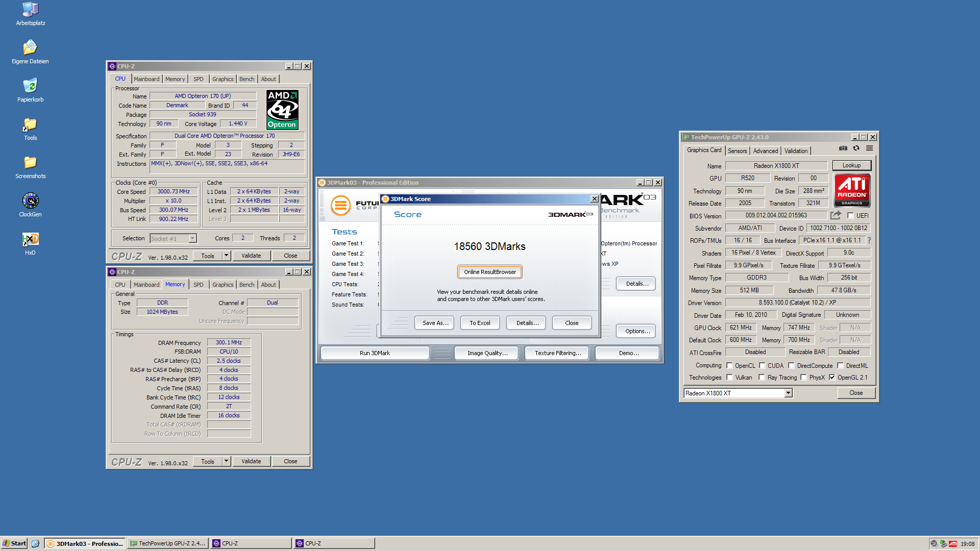Screen dimensions: 980x551
Task: Click the bus interface question mark icon
Action: click(x=869, y=240)
